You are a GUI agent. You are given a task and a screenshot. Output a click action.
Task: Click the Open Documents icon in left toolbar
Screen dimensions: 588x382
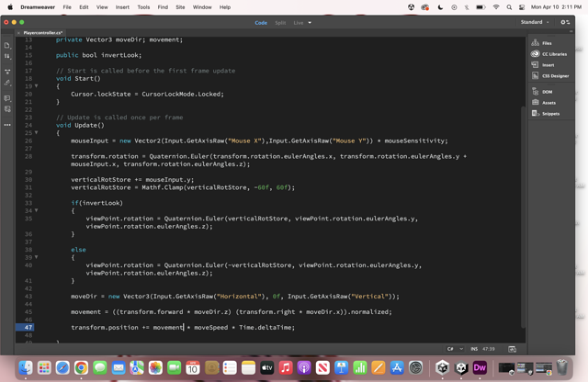coord(7,45)
